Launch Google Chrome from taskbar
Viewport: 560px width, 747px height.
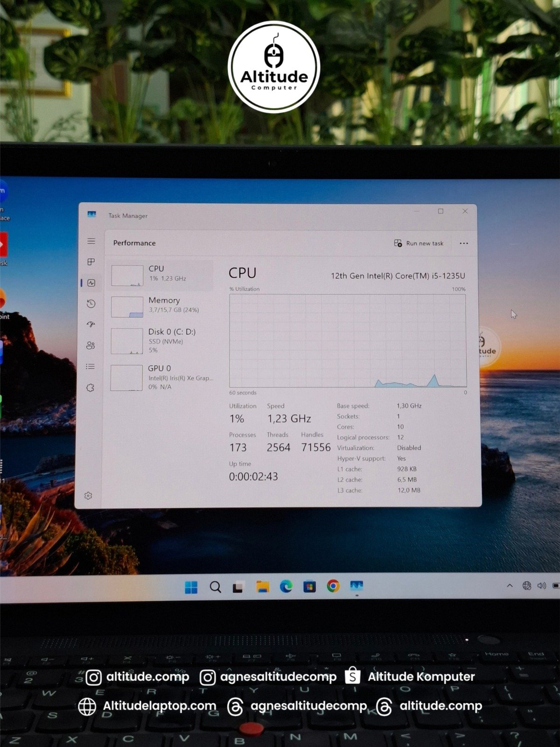point(333,586)
